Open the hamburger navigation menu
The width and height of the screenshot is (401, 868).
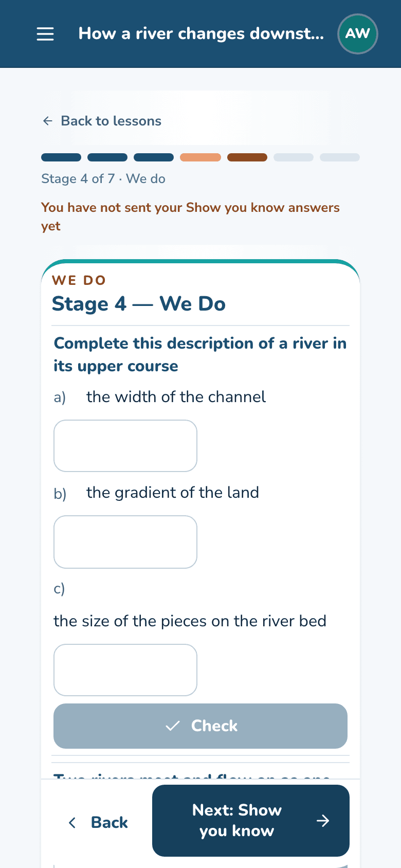(45, 34)
